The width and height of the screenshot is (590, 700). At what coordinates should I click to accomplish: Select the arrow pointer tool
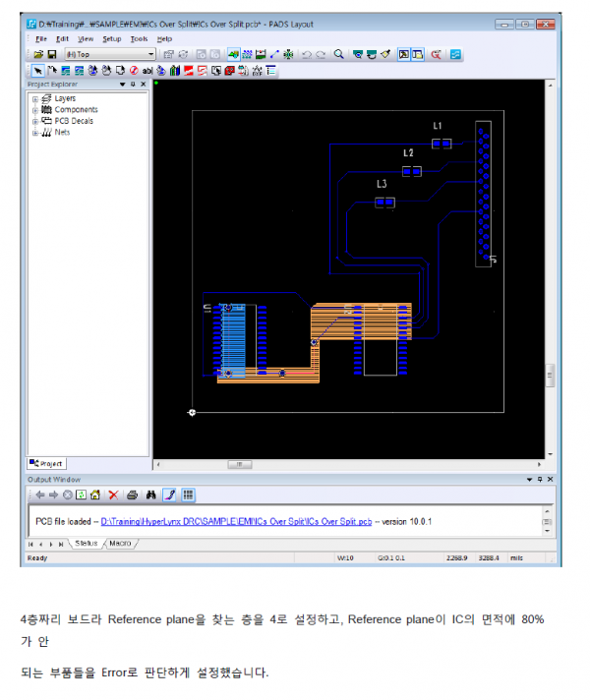tap(37, 71)
